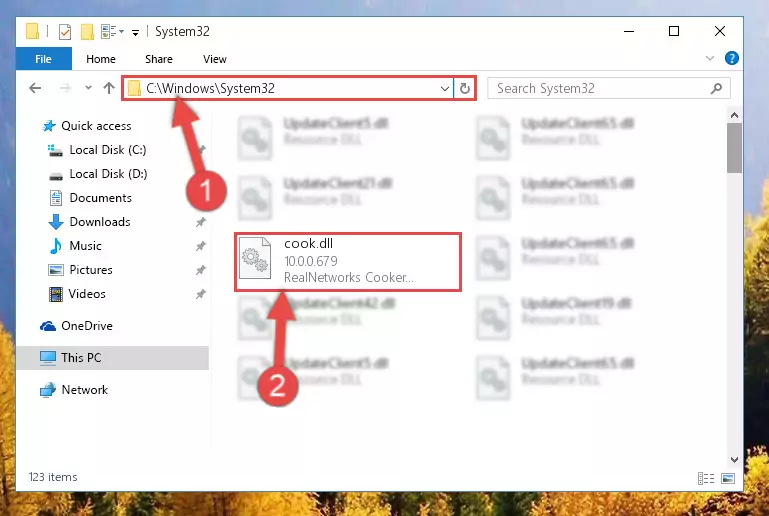The image size is (769, 516).
Task: Select the cook.dll file name
Action: (308, 244)
